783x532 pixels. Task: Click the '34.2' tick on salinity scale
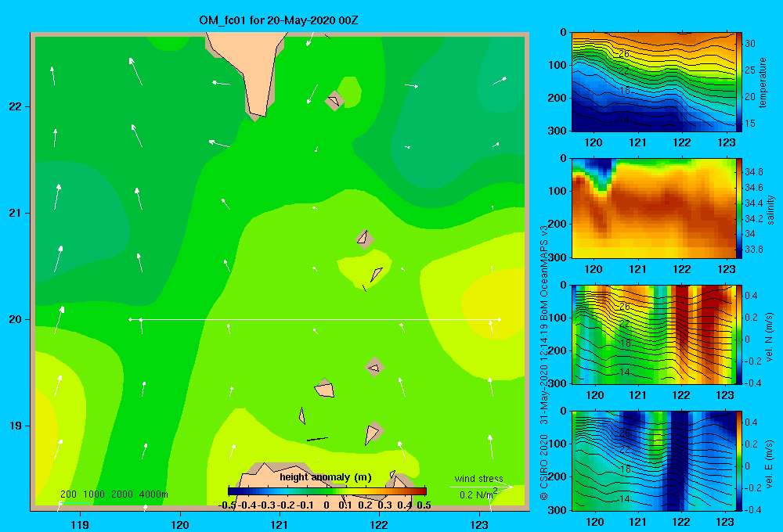pos(753,218)
